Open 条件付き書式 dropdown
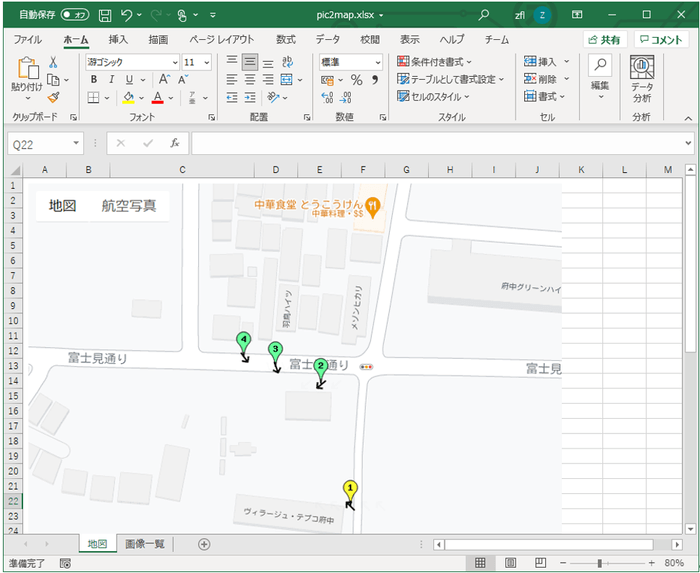Screen dimensions: 700x573 pyautogui.click(x=434, y=62)
